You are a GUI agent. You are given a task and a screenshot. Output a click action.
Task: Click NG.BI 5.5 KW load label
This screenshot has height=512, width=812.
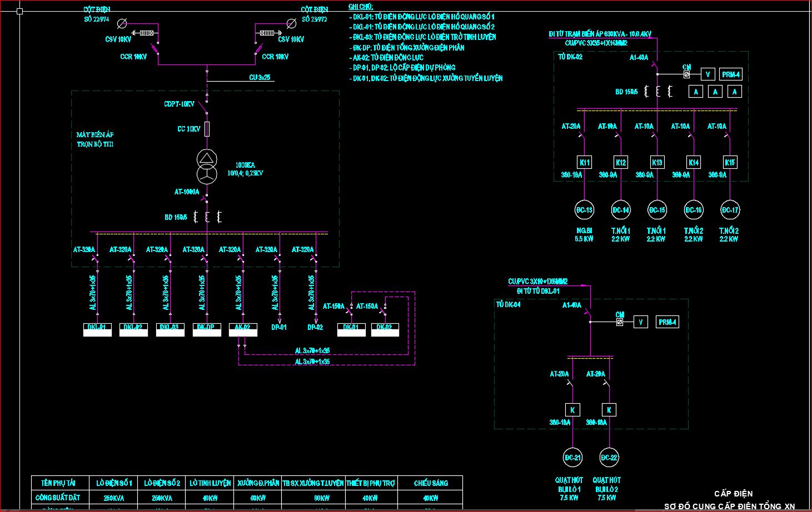tap(584, 234)
